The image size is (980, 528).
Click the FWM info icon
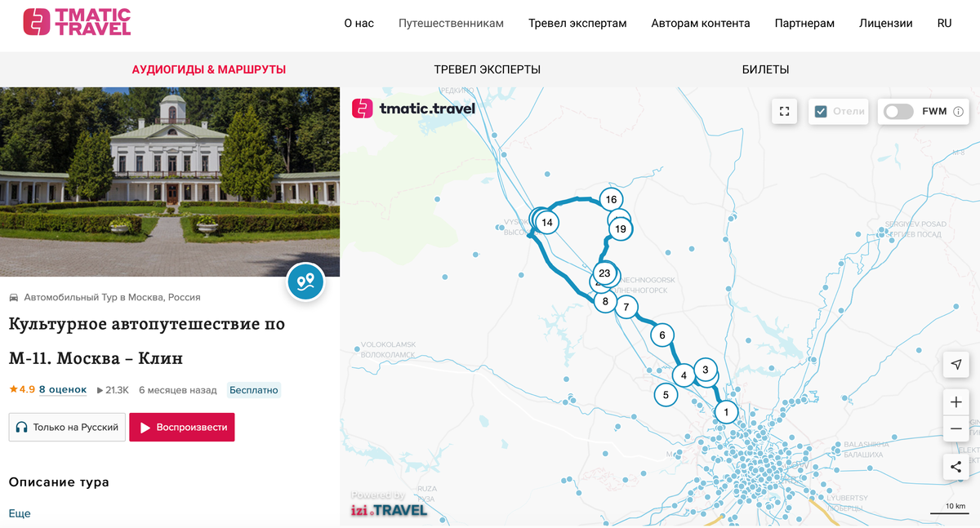[x=959, y=112]
